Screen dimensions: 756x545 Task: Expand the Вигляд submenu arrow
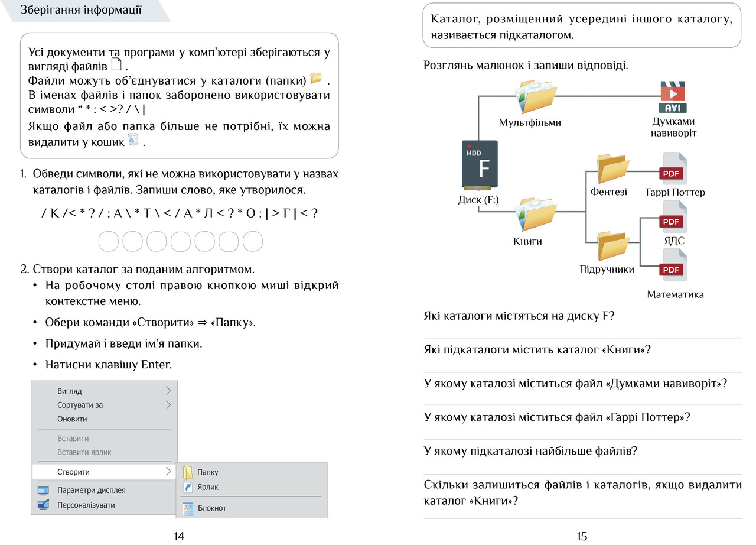click(x=168, y=391)
